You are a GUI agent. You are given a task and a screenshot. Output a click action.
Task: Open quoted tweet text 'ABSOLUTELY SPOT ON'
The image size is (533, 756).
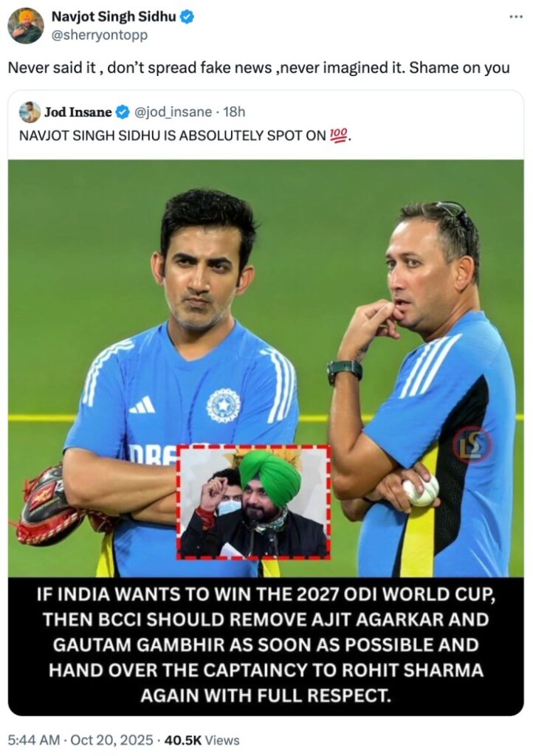(x=250, y=136)
